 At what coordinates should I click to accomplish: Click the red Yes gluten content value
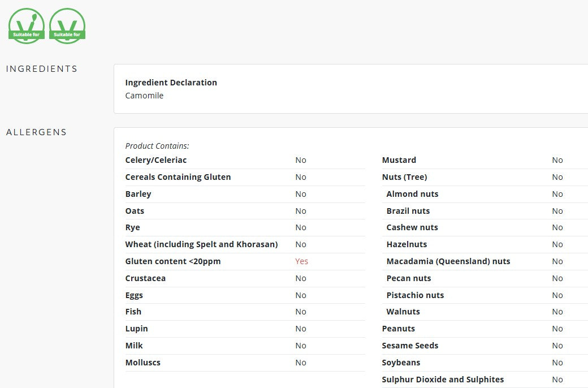coord(301,261)
